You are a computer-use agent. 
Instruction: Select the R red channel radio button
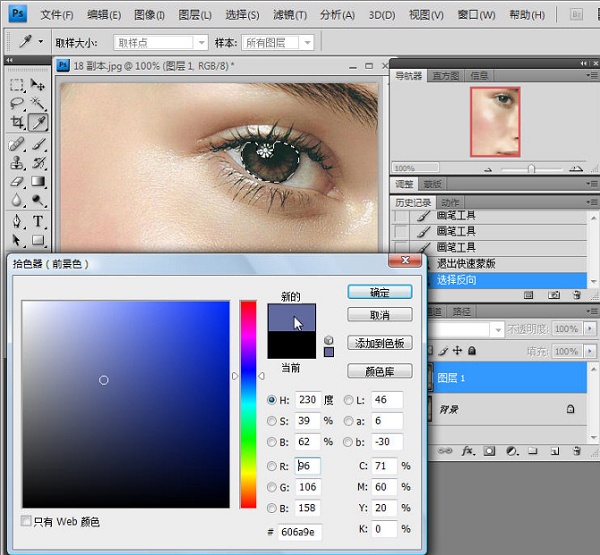click(x=271, y=466)
